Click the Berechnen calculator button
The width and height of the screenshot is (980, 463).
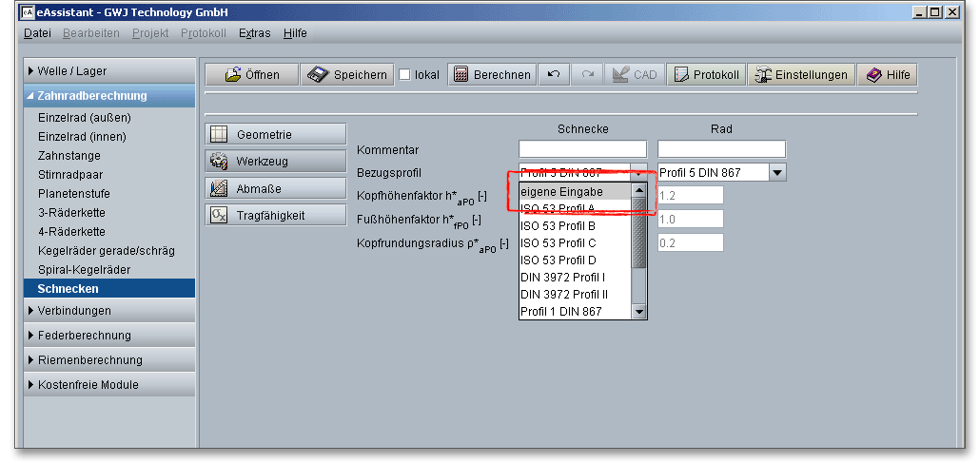tap(491, 75)
